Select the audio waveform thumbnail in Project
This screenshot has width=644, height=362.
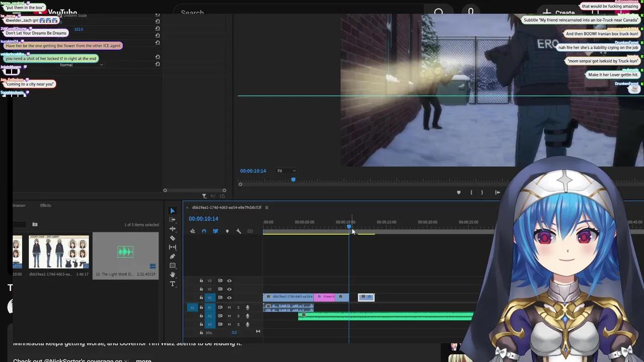125,252
